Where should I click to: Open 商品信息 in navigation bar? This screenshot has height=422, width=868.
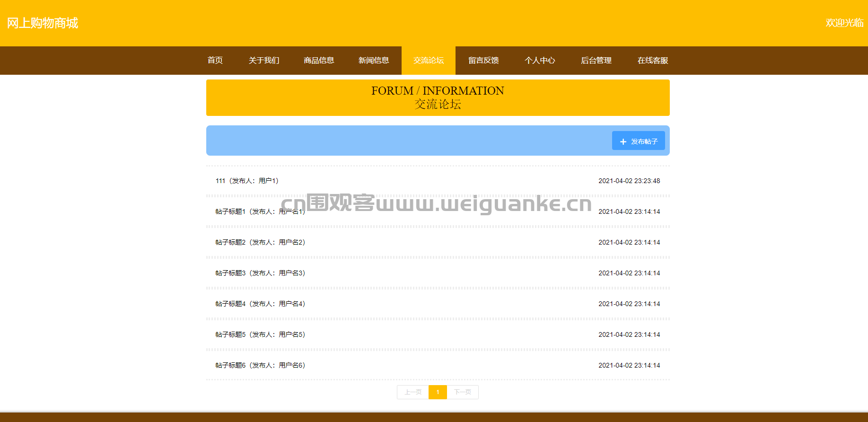pos(319,60)
